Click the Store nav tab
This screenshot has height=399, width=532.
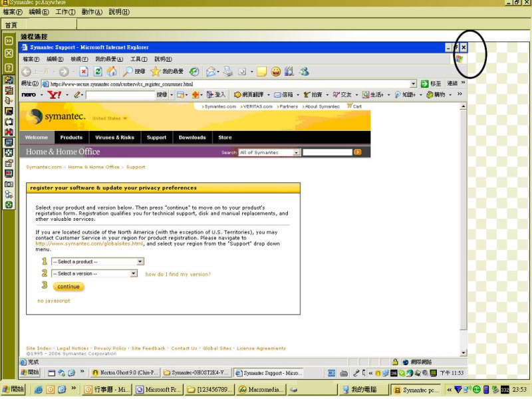tap(225, 138)
